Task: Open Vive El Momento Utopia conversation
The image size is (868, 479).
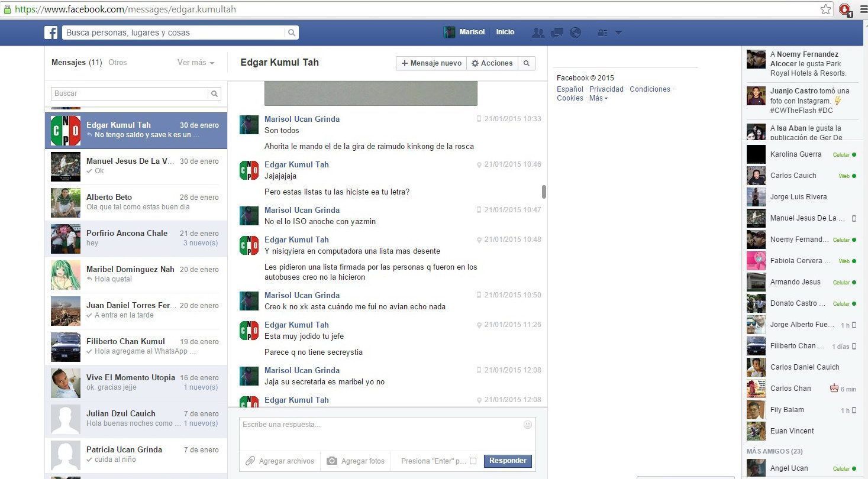Action: [136, 383]
